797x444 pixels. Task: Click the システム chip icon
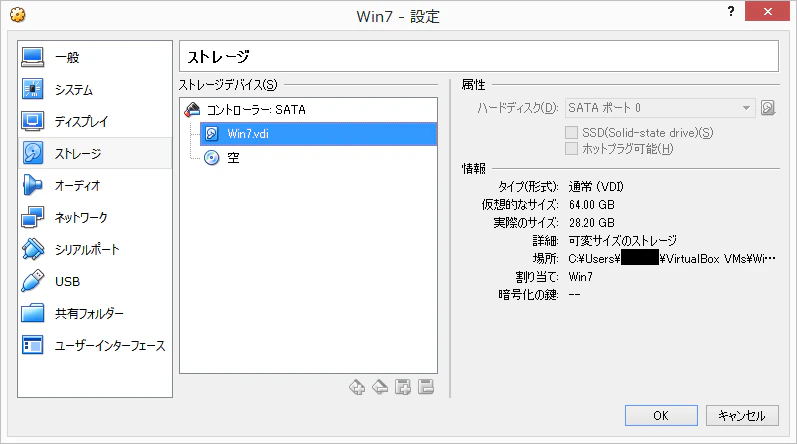[x=33, y=89]
